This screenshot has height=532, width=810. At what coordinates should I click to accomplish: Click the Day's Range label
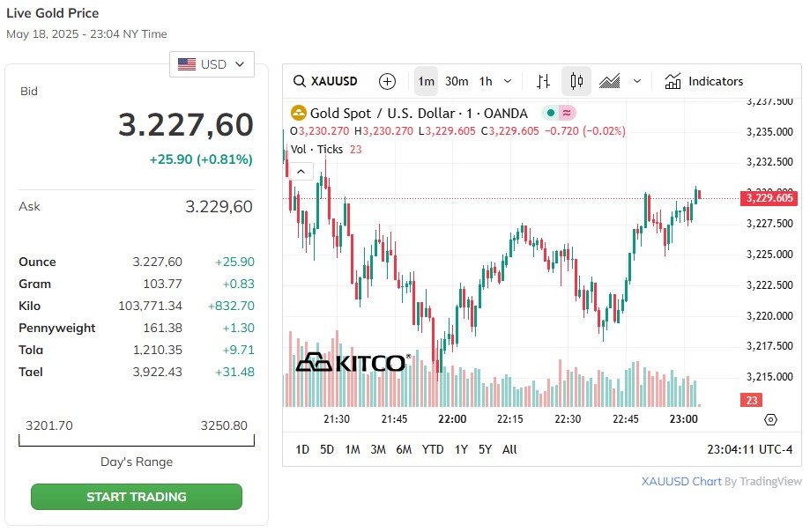pyautogui.click(x=137, y=462)
